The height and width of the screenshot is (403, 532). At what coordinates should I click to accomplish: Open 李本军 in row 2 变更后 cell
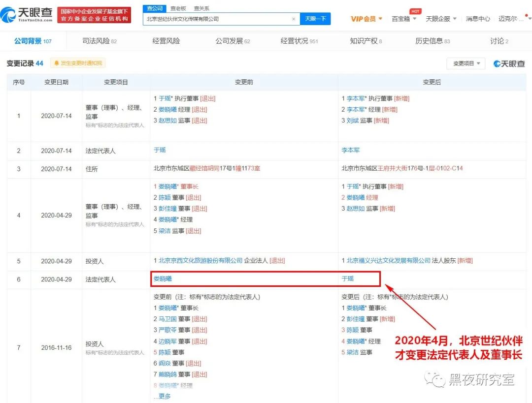click(x=351, y=150)
